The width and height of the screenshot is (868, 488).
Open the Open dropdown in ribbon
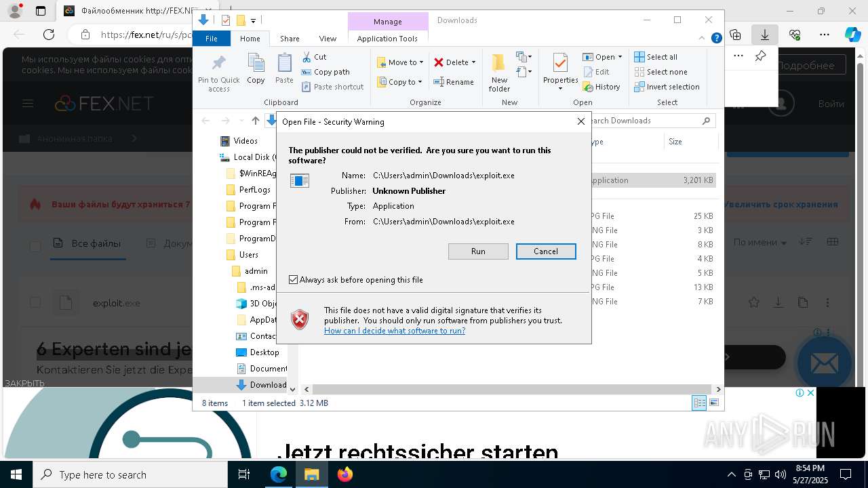click(602, 57)
